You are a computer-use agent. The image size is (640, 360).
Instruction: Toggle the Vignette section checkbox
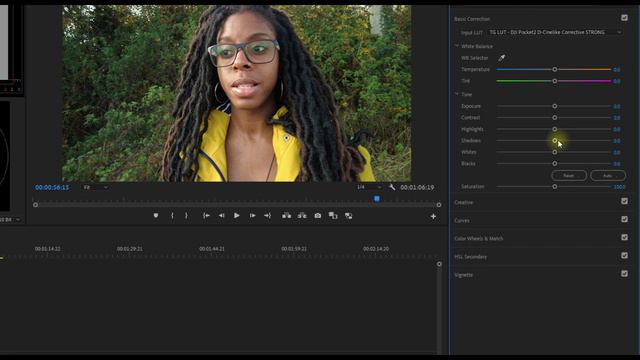coord(624,273)
